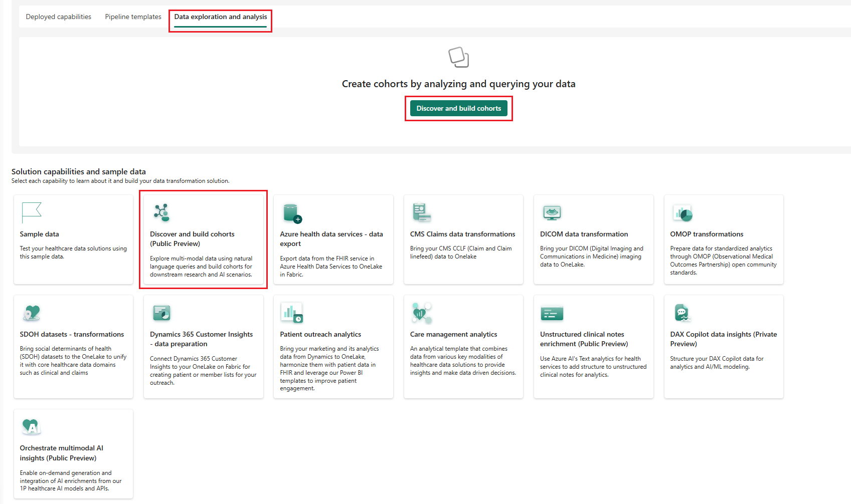Click 'Test your healthcare data solutions' description

(x=73, y=253)
